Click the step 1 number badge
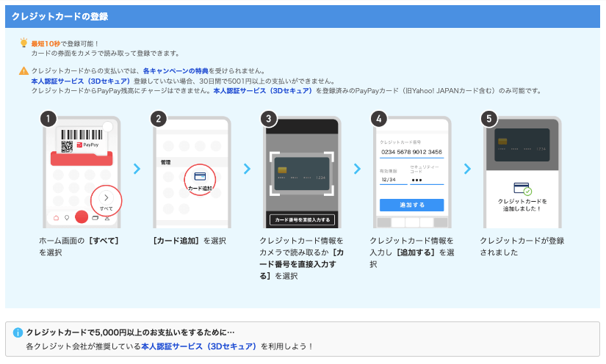Screen dimensions: 606x364 pos(48,119)
